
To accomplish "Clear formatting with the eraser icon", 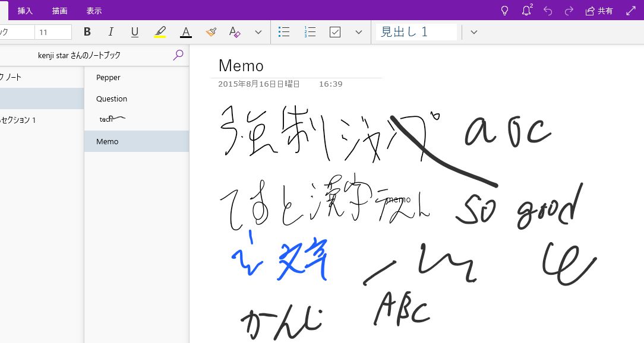I will pyautogui.click(x=235, y=32).
